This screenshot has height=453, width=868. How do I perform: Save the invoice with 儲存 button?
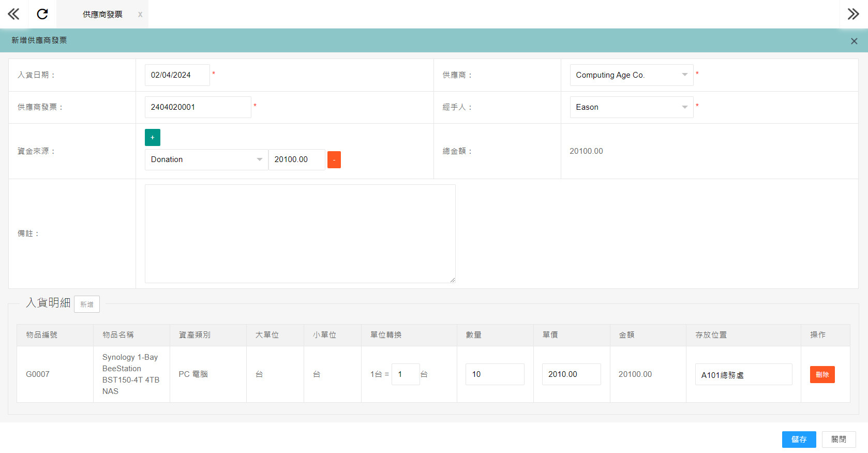tap(799, 440)
